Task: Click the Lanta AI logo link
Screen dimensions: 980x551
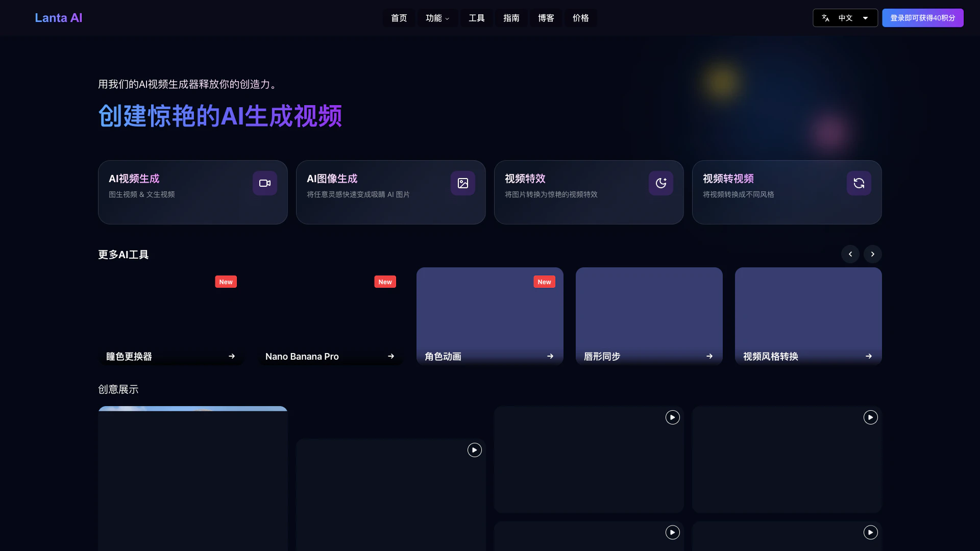Action: [x=58, y=18]
